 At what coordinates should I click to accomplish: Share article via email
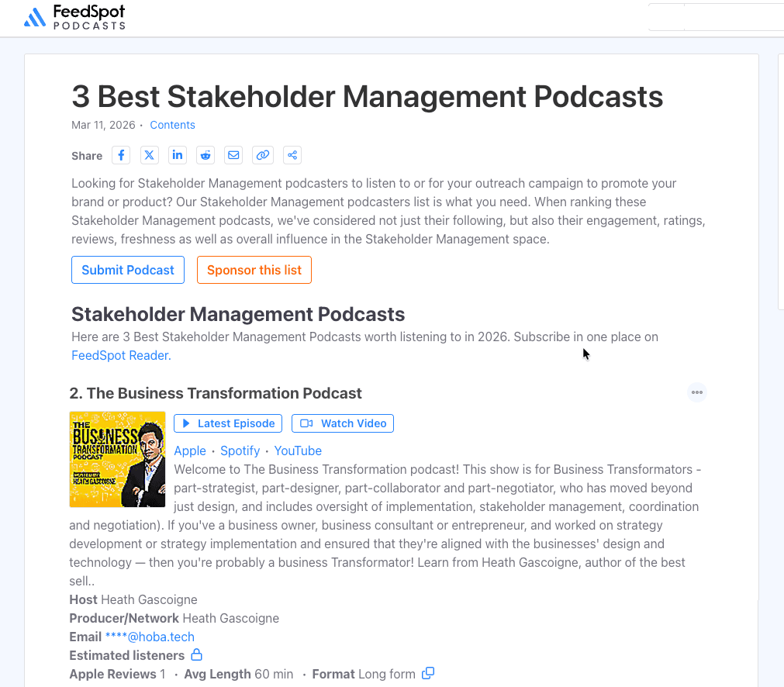(233, 155)
